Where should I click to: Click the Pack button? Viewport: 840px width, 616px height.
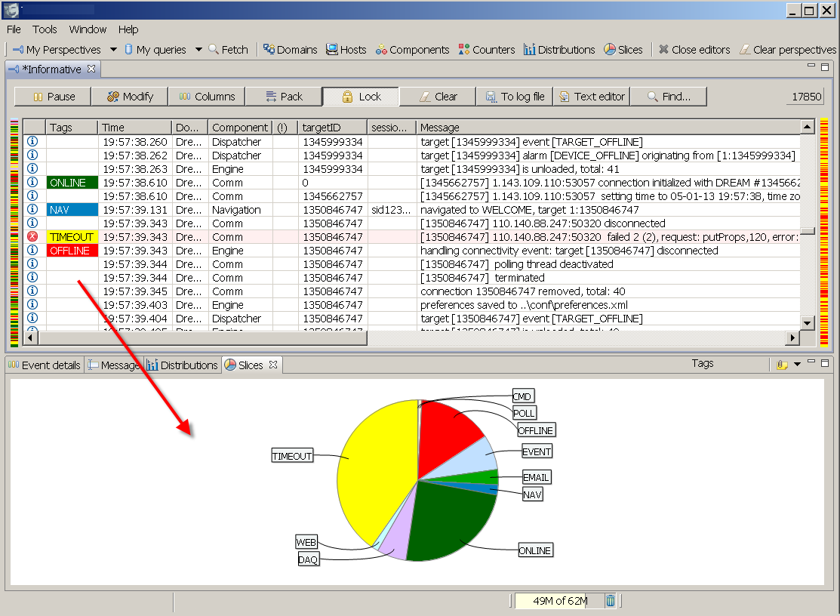coord(283,97)
